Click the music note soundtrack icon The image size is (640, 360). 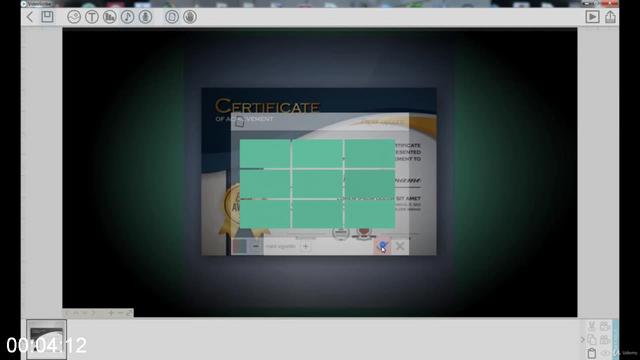[127, 17]
